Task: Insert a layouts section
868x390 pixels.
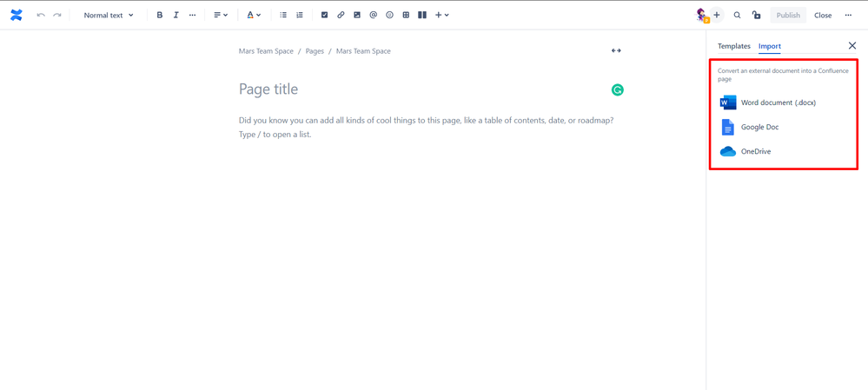Action: [421, 16]
